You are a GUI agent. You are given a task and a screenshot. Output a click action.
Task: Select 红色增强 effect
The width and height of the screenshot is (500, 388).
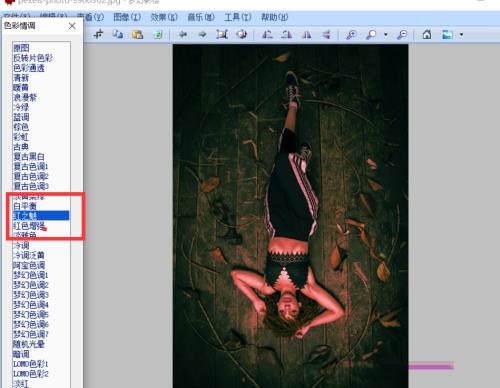[x=29, y=226]
